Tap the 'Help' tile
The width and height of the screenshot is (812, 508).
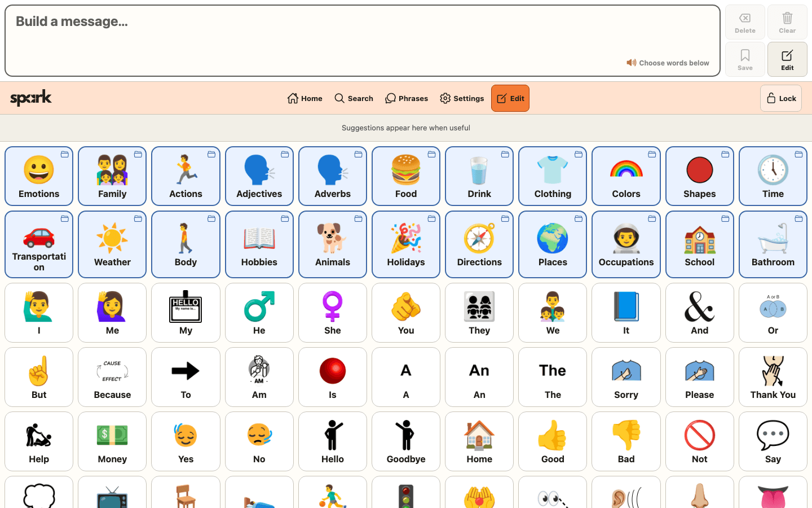pyautogui.click(x=39, y=441)
